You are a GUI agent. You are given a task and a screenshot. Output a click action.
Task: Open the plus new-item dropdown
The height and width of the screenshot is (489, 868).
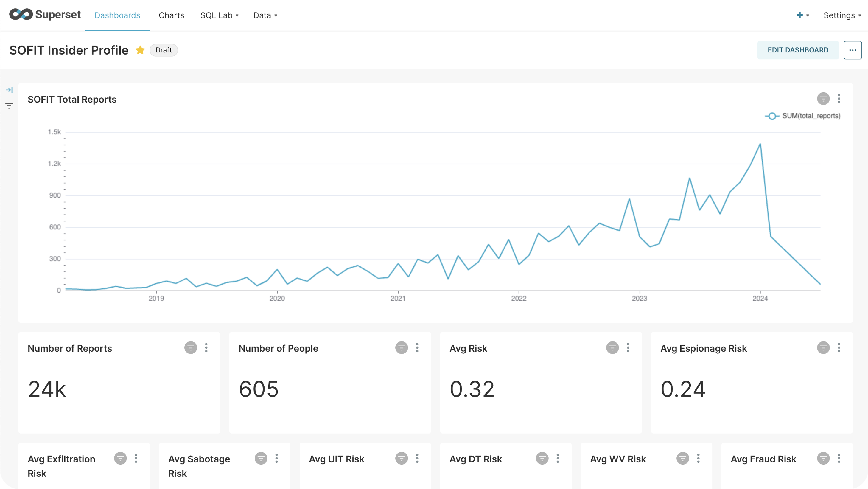point(803,15)
